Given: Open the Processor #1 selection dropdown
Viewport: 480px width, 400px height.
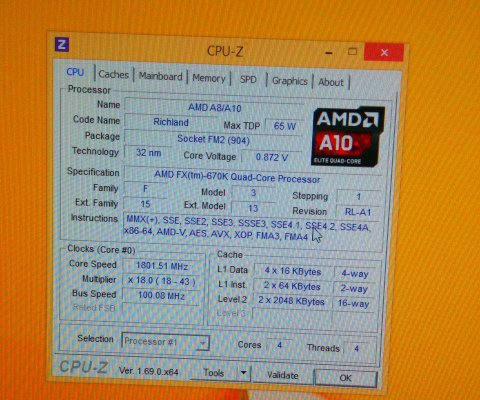Looking at the screenshot, I should 166,342.
